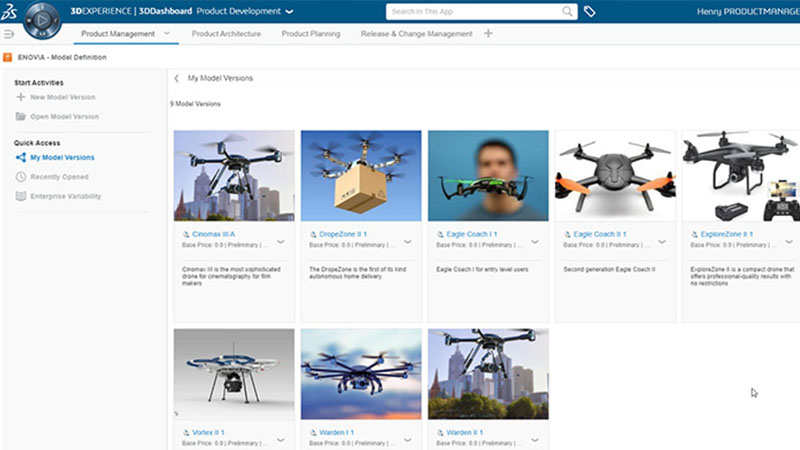Open the Cinomax III A model link
The height and width of the screenshot is (450, 800).
click(213, 234)
